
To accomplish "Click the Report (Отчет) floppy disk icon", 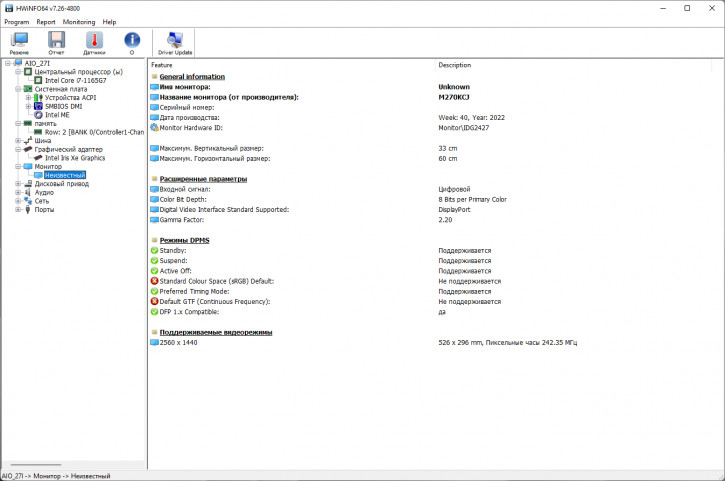I will pyautogui.click(x=56, y=40).
